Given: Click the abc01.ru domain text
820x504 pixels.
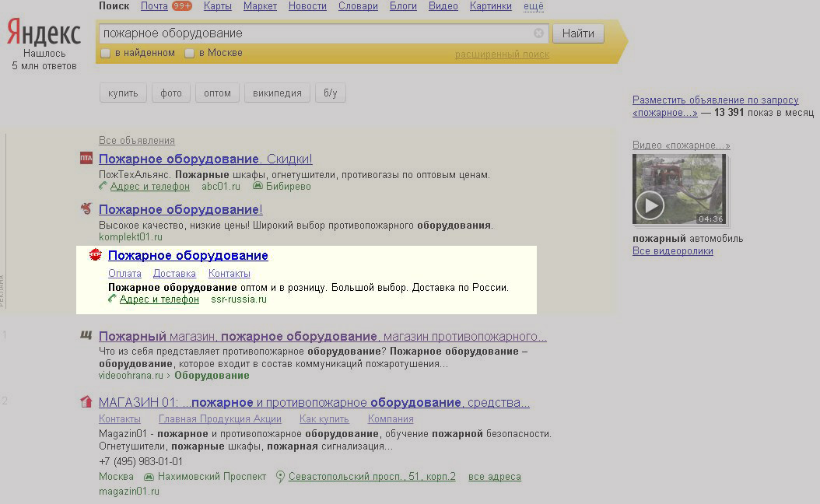Looking at the screenshot, I should [221, 186].
